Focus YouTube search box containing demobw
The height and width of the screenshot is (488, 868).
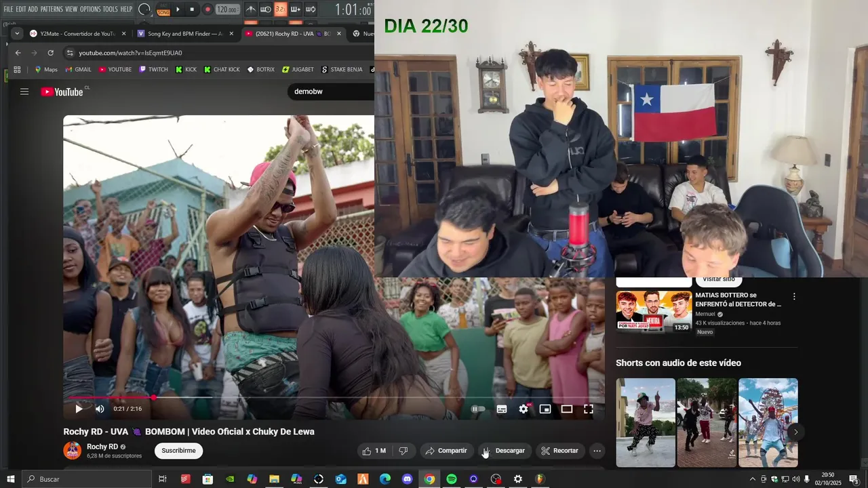tap(332, 91)
